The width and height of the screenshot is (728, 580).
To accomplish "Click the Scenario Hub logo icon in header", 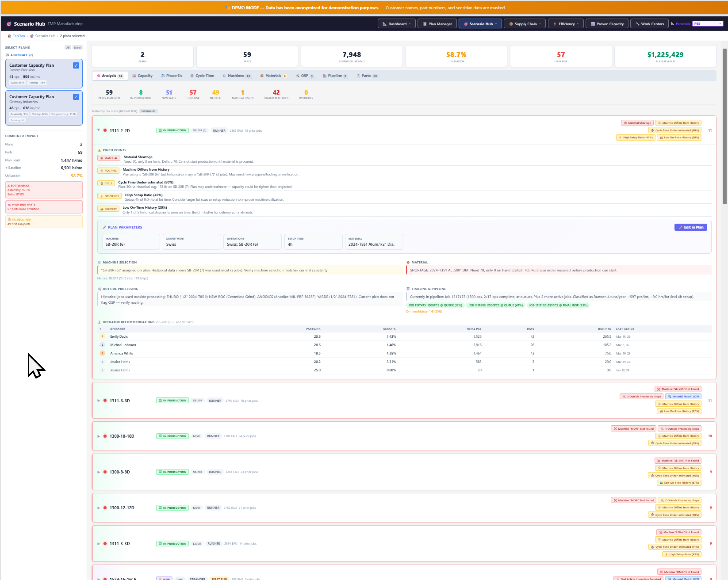I will click(9, 24).
